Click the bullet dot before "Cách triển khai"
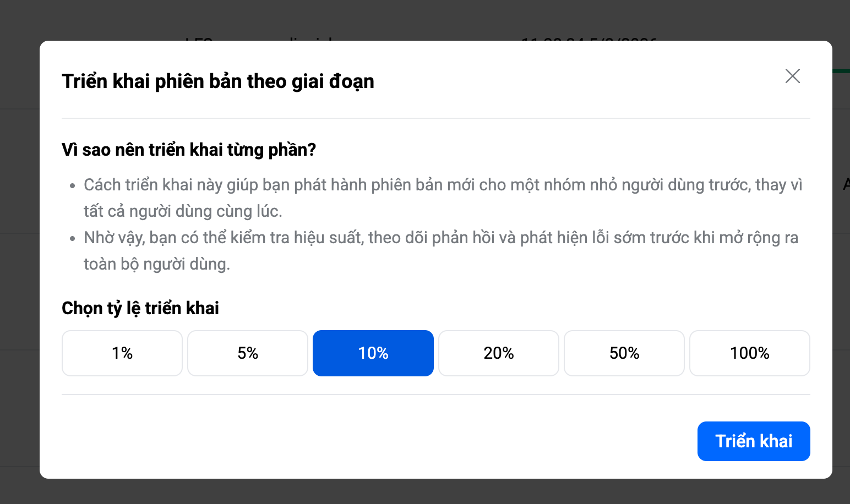Viewport: 850px width, 504px height. (x=72, y=186)
